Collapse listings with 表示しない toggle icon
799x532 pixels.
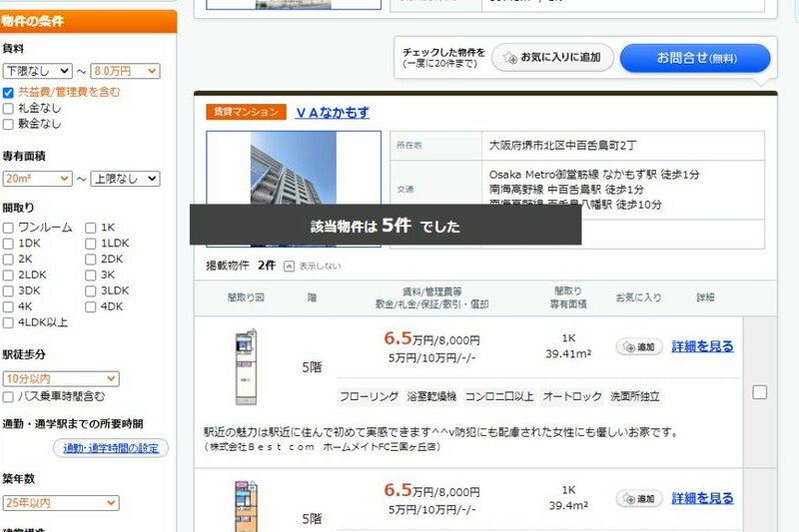coord(290,266)
